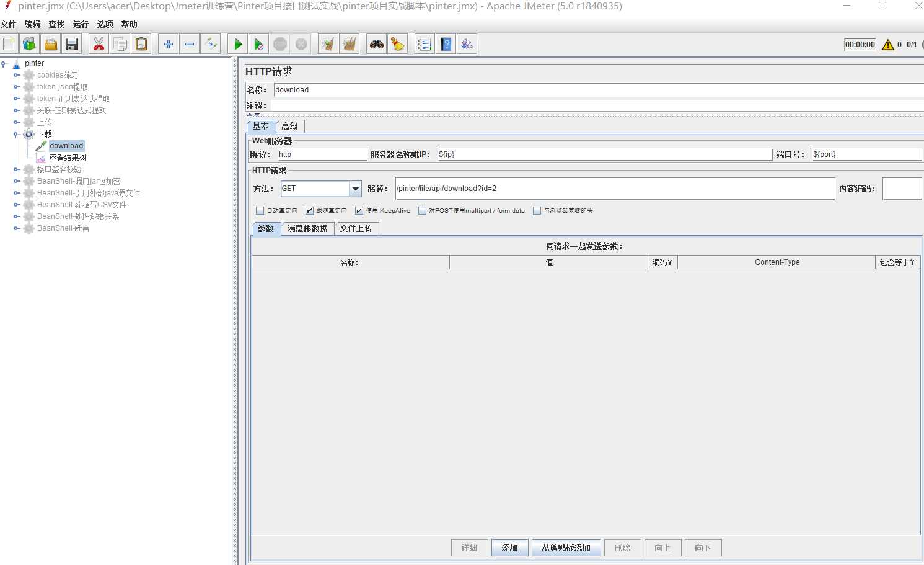Toggle the 与浏览器兼容的头 checkbox

[x=537, y=211]
